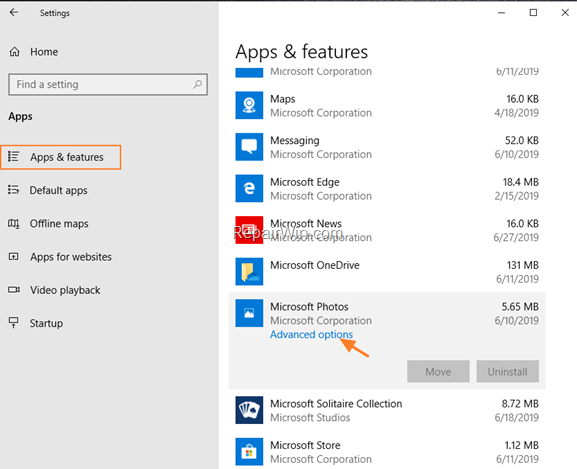Image resolution: width=577 pixels, height=469 pixels.
Task: Click the Video playback camera icon
Action: [x=14, y=290]
